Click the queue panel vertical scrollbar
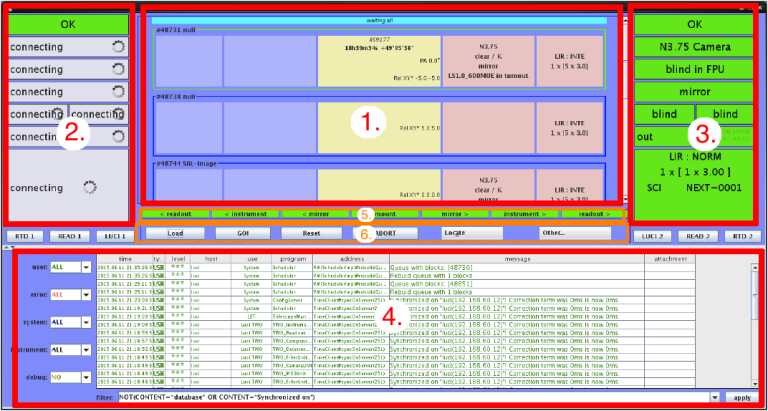The height and width of the screenshot is (411, 768). (625, 108)
